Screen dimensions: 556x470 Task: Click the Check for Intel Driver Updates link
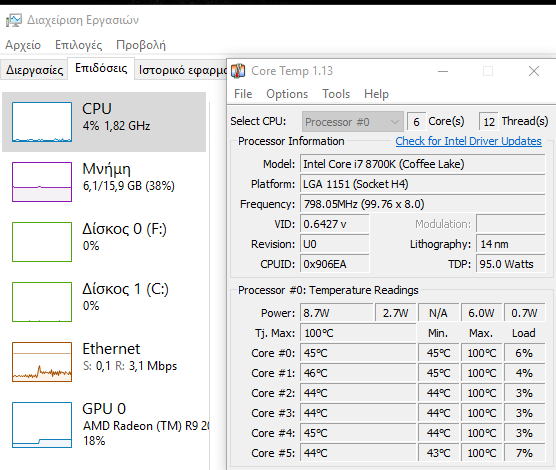(468, 141)
